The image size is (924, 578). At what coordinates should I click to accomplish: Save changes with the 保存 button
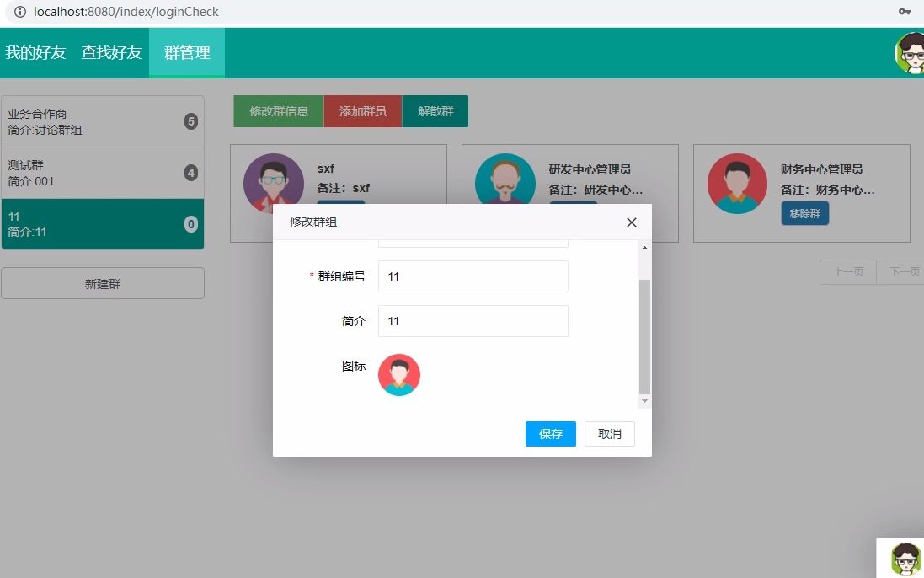[x=550, y=434]
